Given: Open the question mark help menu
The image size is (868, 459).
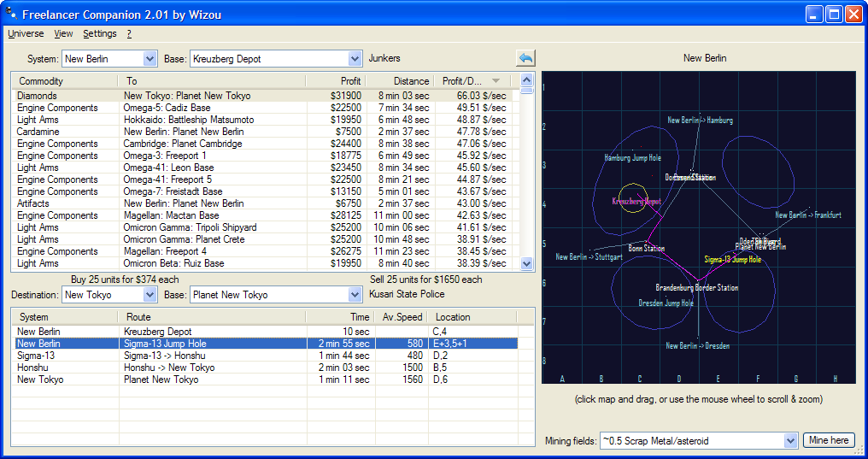Looking at the screenshot, I should 129,34.
